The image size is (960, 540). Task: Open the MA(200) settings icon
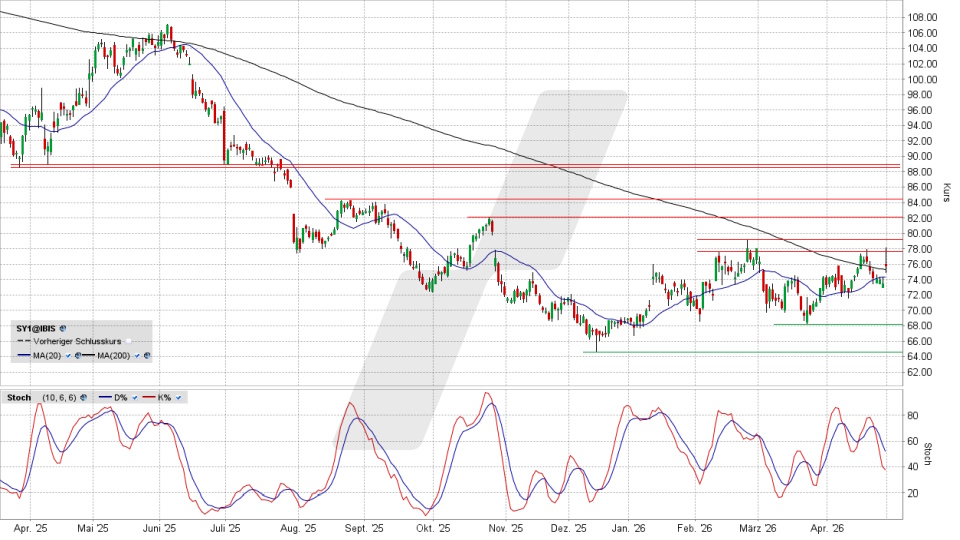(146, 355)
